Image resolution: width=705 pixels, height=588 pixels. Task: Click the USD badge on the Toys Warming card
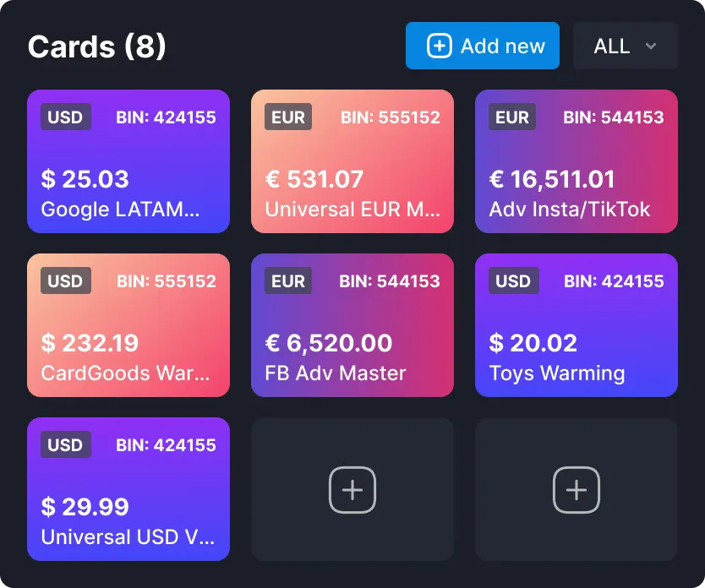[x=512, y=281]
